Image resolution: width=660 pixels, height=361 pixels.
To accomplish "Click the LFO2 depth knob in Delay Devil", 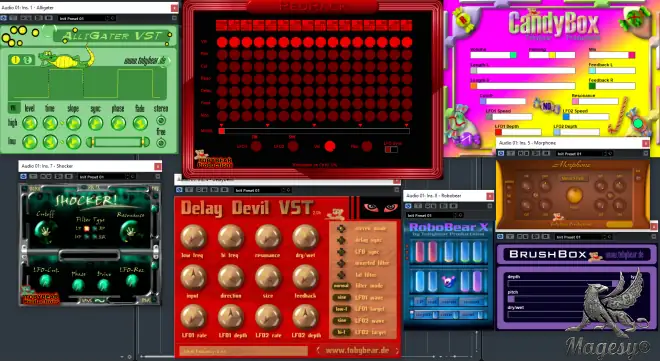I will click(x=306, y=317).
